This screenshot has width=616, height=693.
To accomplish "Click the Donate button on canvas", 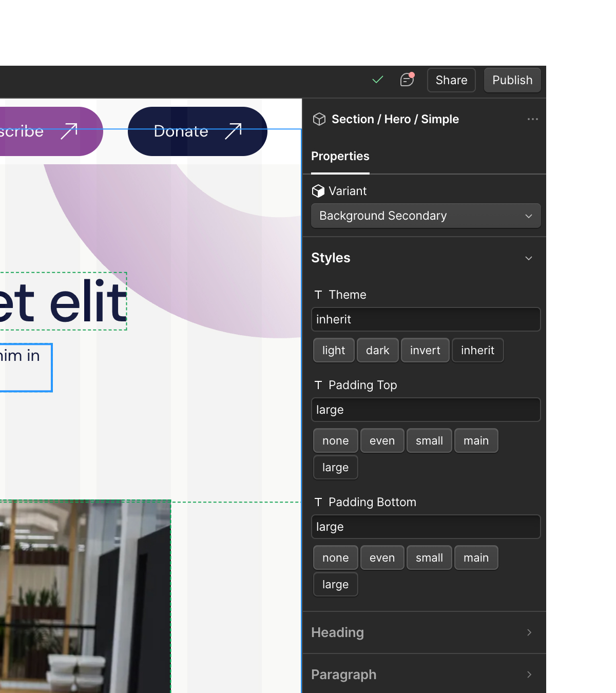I will (x=198, y=131).
